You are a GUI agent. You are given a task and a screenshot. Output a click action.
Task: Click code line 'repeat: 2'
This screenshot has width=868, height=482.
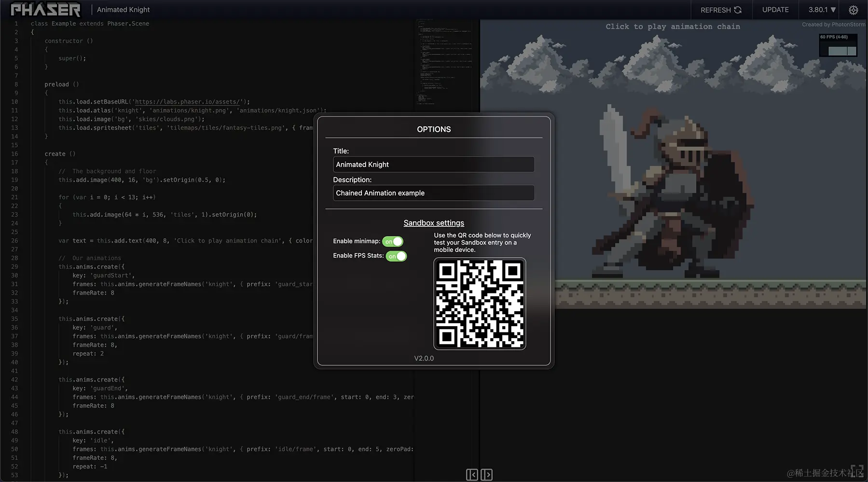88,354
